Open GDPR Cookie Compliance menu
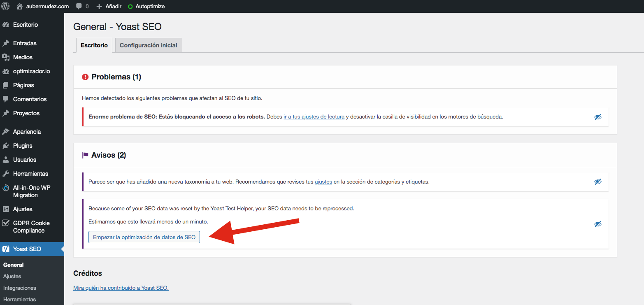Viewport: 644px width, 305px height. click(x=32, y=227)
